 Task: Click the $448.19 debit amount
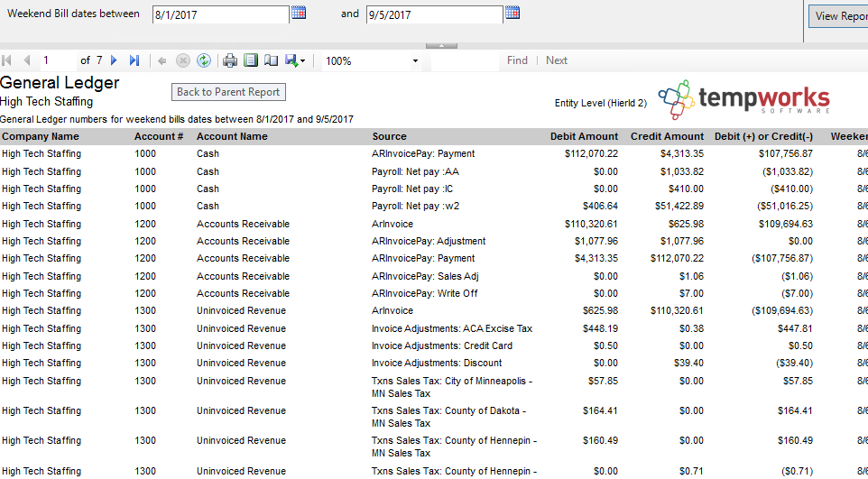point(600,328)
